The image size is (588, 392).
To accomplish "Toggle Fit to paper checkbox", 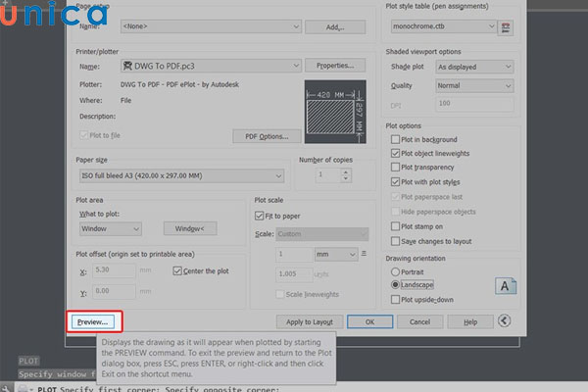I will pos(259,216).
